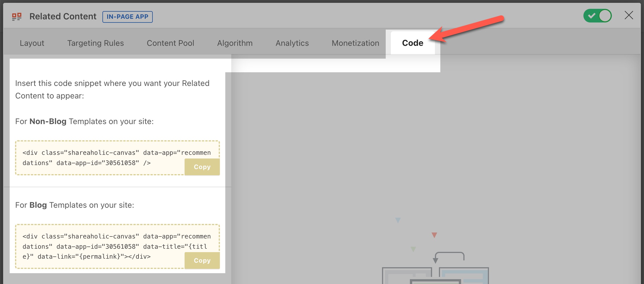Toggle the Related Content enable switch
This screenshot has width=644, height=284.
tap(597, 16)
